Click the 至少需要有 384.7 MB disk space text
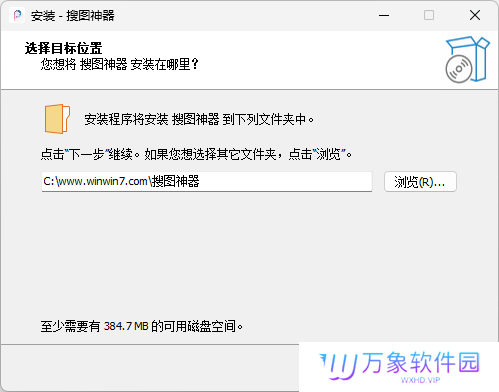 pos(142,326)
